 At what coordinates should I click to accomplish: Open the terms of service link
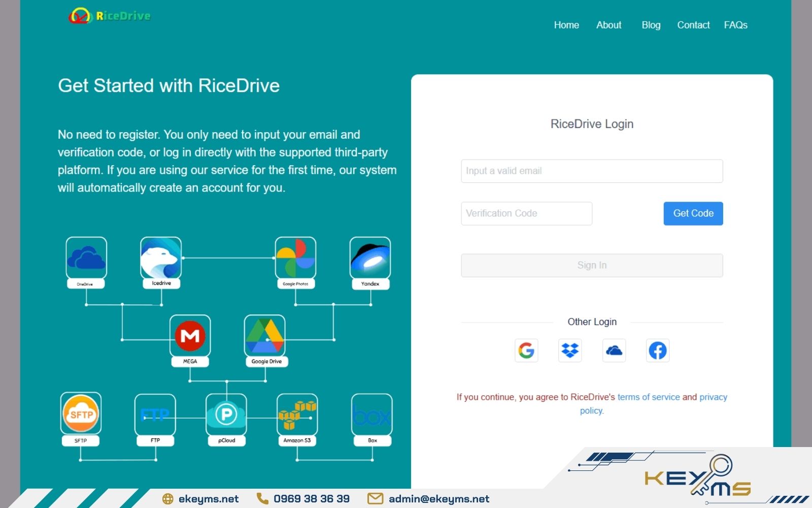click(x=649, y=397)
